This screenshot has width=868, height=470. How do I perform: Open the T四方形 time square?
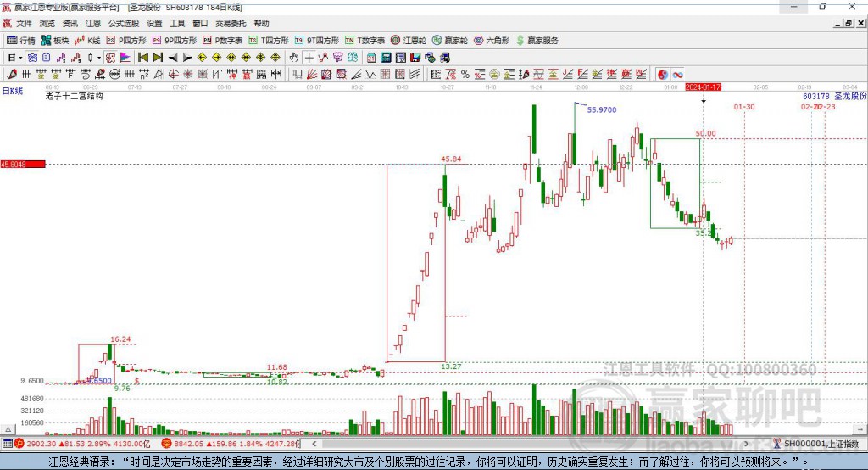(x=269, y=41)
